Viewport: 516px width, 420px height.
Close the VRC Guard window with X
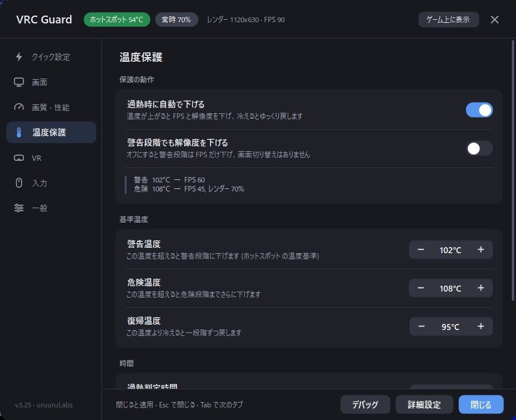[x=494, y=20]
